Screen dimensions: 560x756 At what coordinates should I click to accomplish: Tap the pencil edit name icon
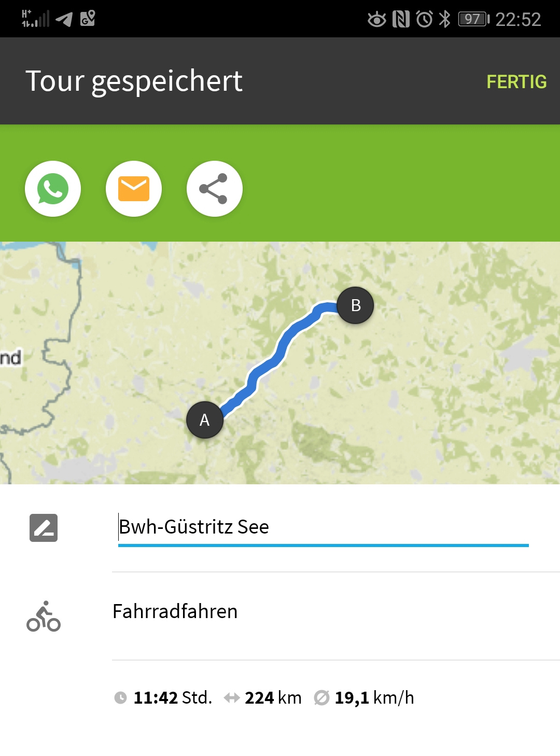(44, 528)
